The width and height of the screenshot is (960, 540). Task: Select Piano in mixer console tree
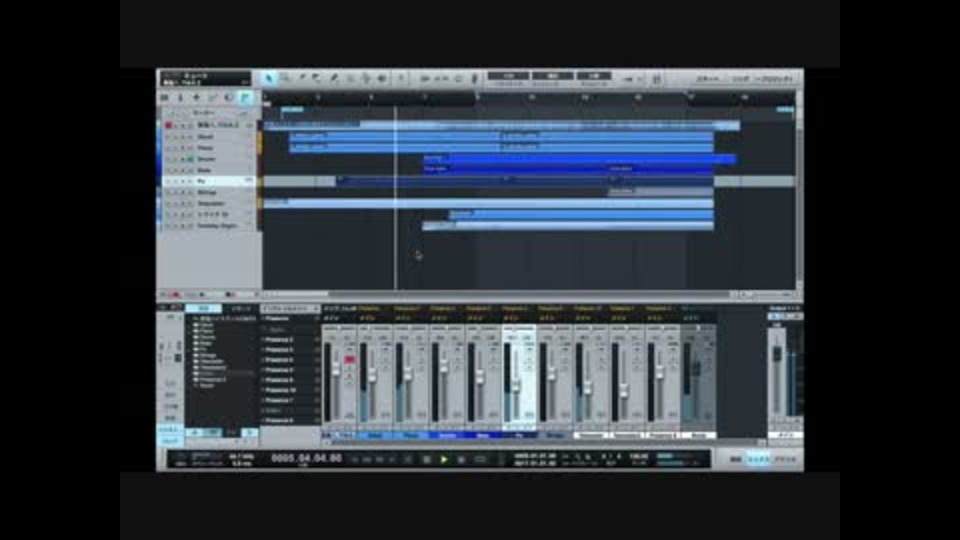(x=207, y=331)
